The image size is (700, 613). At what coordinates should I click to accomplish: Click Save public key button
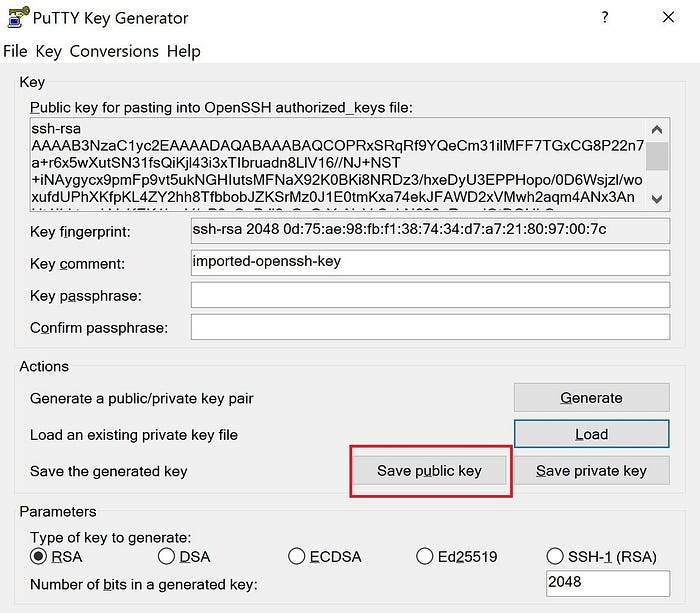point(429,471)
